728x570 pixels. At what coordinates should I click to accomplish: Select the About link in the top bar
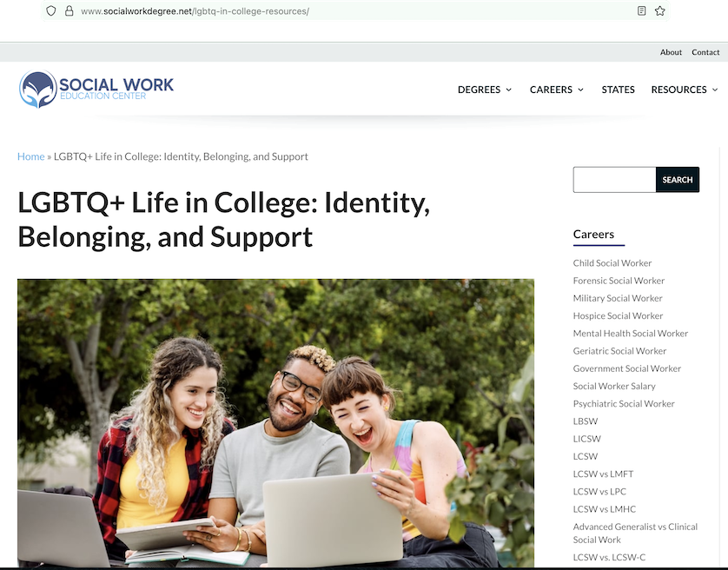click(x=671, y=52)
